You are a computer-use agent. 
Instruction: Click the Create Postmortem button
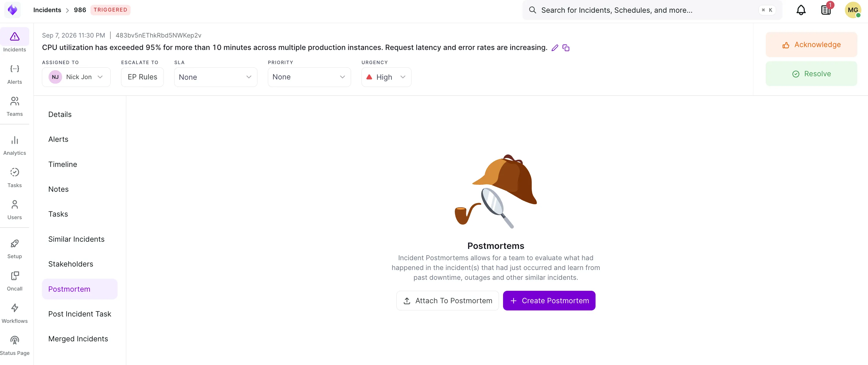[x=549, y=301]
